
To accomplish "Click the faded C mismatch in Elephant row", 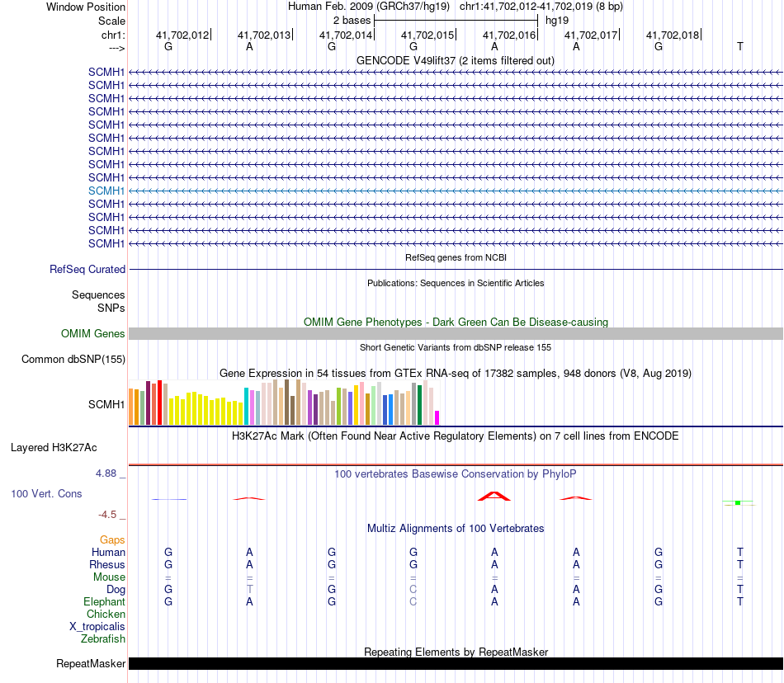I will tap(413, 601).
